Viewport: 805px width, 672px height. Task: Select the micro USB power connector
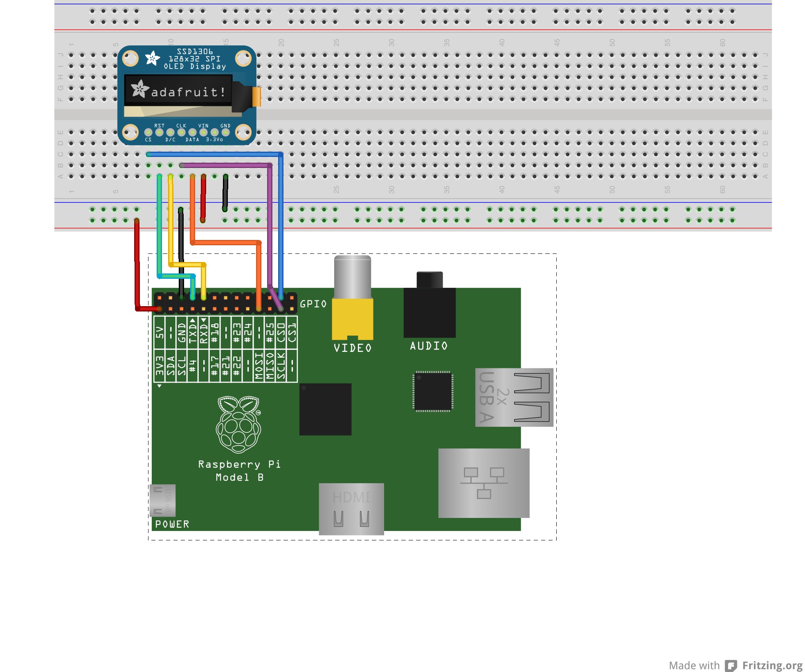[x=163, y=500]
